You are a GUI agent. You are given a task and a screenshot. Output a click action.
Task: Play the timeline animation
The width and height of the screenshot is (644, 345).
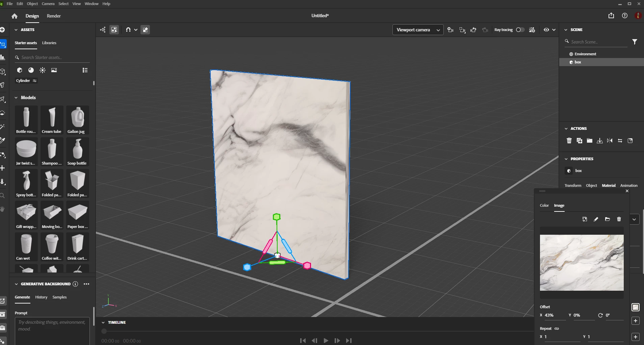326,341
